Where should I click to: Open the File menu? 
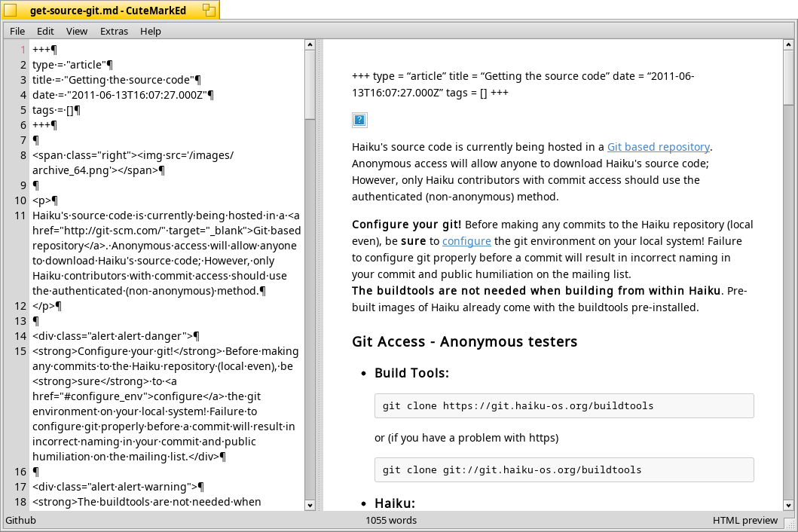17,31
